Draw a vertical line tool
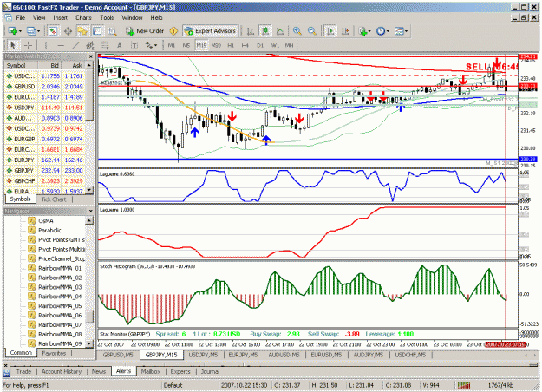This screenshot has height=392, width=542. tap(46, 45)
